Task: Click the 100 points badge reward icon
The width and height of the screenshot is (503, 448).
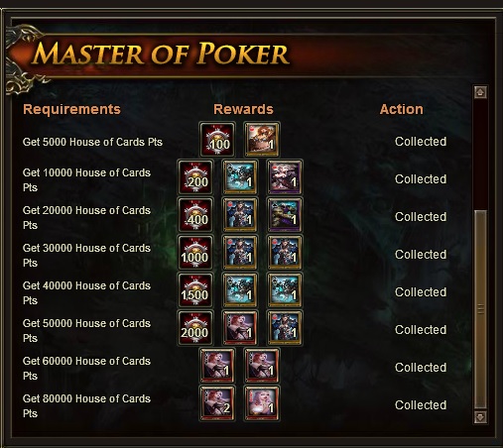Action: coord(217,139)
